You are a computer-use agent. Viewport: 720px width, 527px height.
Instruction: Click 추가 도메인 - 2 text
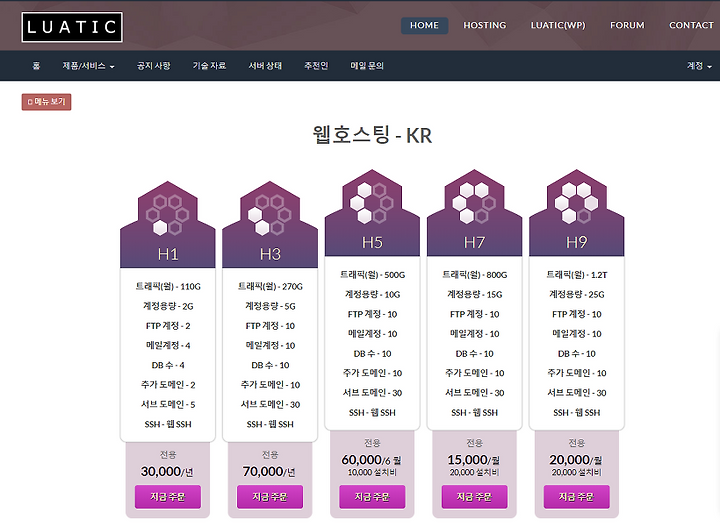pyautogui.click(x=168, y=385)
